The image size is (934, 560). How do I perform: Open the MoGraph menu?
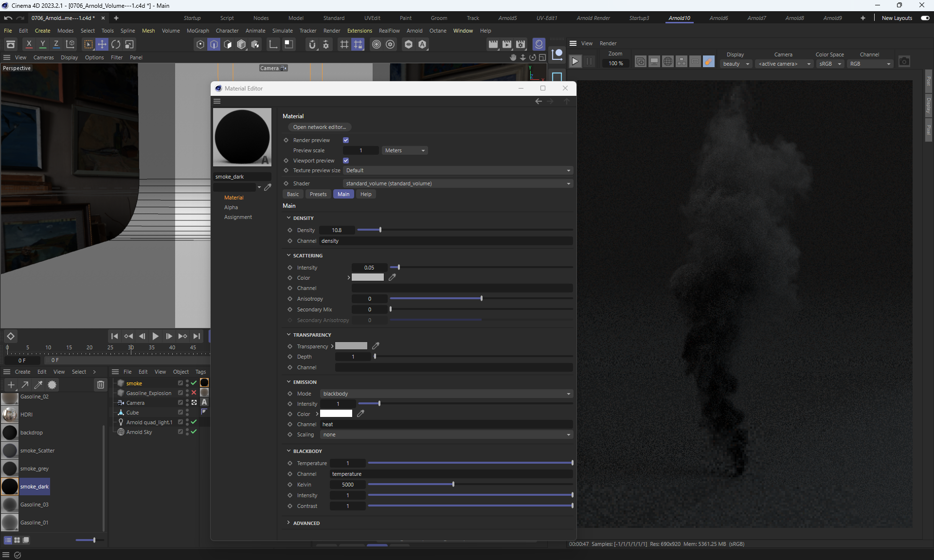198,31
